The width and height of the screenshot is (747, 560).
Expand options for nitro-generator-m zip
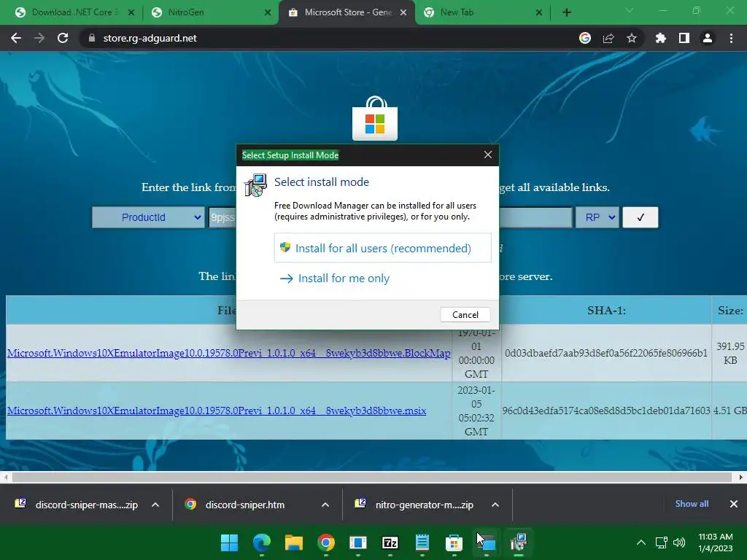tap(495, 505)
